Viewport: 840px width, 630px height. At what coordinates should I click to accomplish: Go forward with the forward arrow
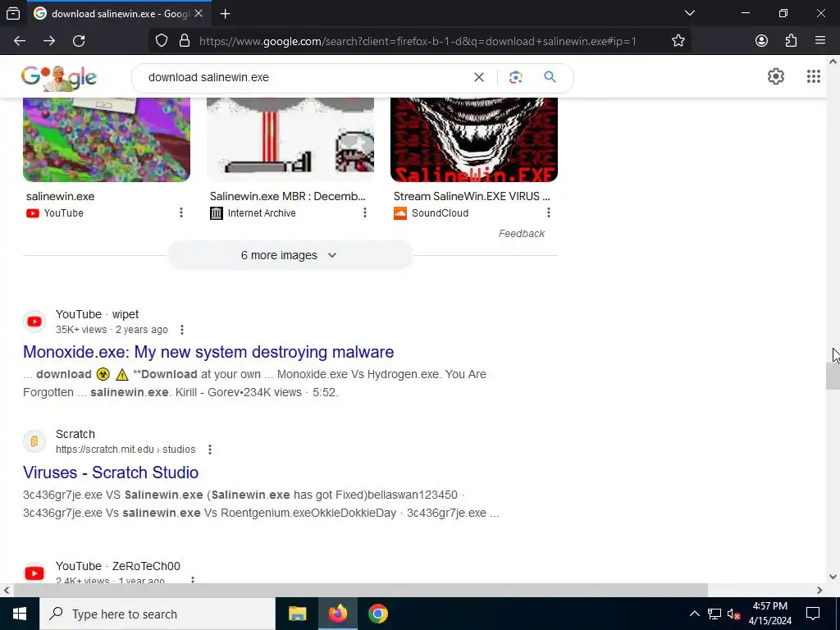click(49, 41)
